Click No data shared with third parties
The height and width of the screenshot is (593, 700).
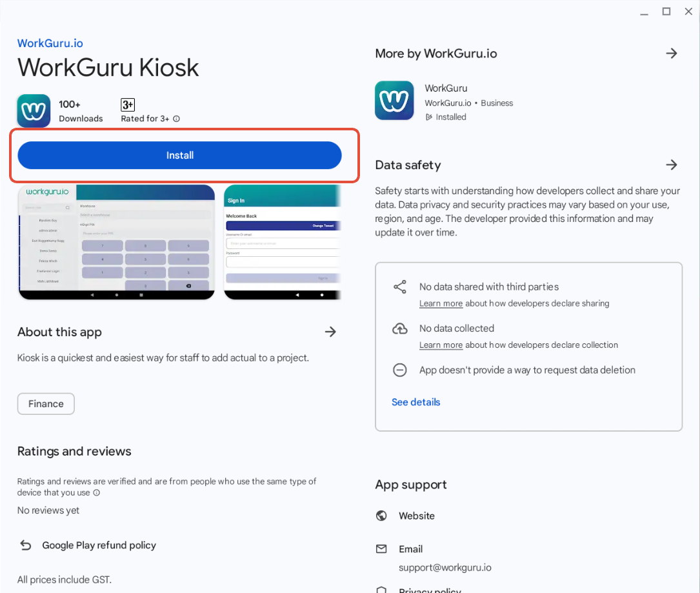489,286
